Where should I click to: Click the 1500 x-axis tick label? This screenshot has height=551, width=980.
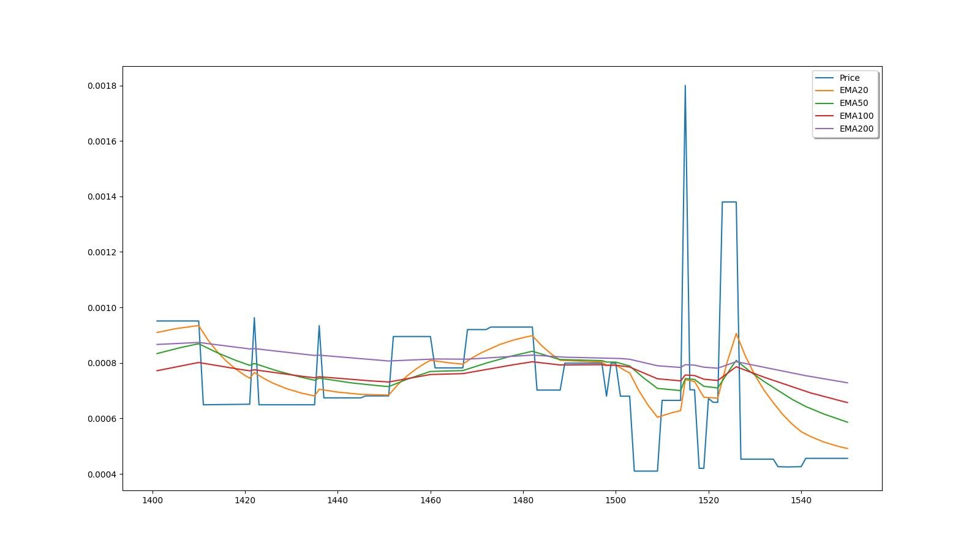(616, 500)
